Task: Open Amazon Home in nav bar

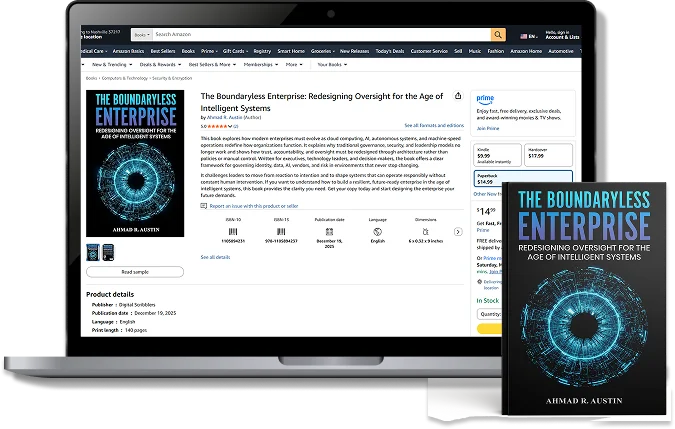Action: click(x=526, y=51)
